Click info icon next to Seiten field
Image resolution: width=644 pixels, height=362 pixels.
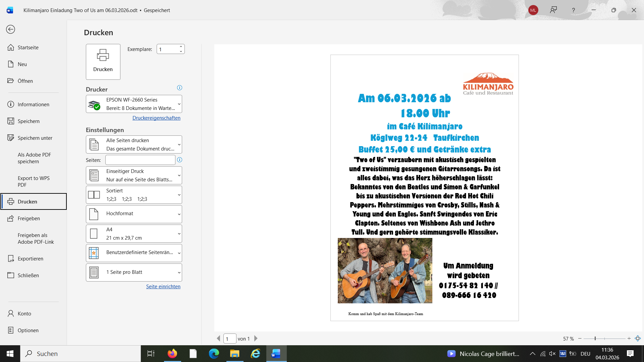pos(179,160)
